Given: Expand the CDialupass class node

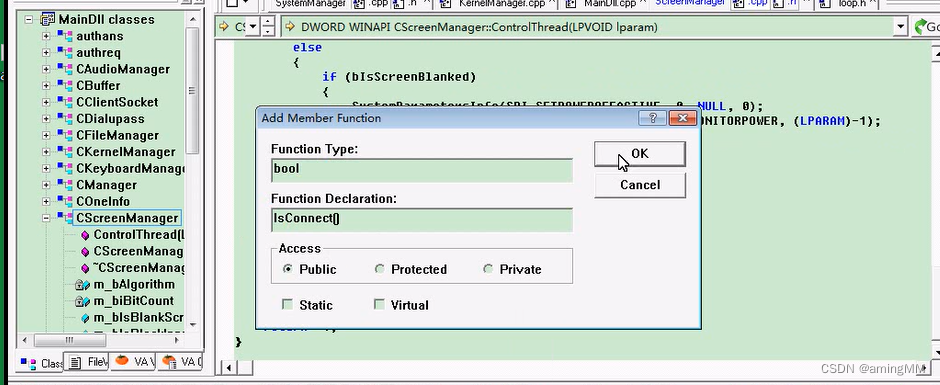Looking at the screenshot, I should (x=46, y=119).
